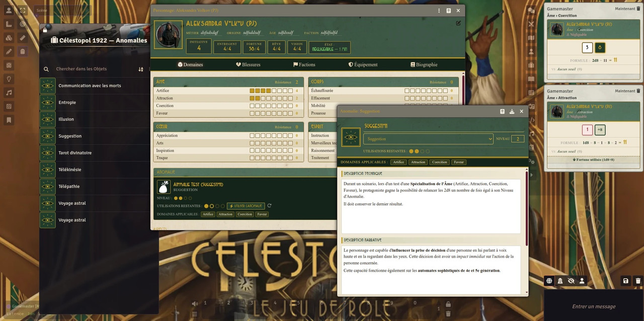Switch to the Blessures tab
The height and width of the screenshot is (321, 644).
click(x=248, y=64)
